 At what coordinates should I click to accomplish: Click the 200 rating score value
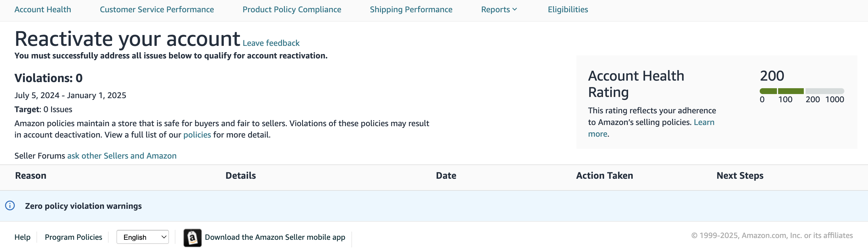click(x=772, y=76)
